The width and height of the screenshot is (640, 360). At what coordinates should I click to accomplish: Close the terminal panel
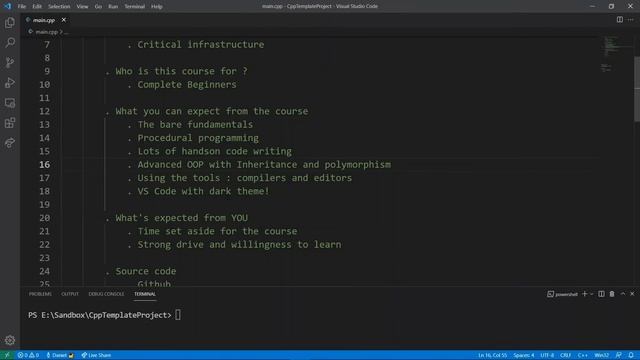click(632, 294)
